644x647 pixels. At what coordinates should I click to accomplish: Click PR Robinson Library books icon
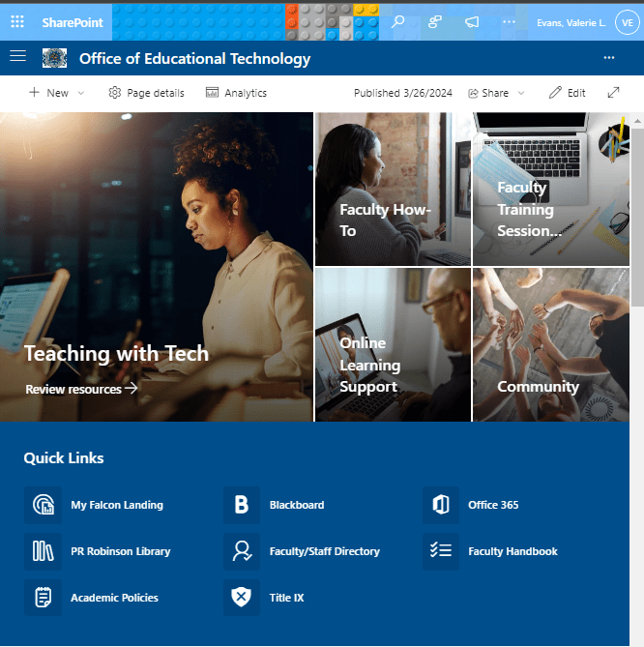(x=43, y=551)
